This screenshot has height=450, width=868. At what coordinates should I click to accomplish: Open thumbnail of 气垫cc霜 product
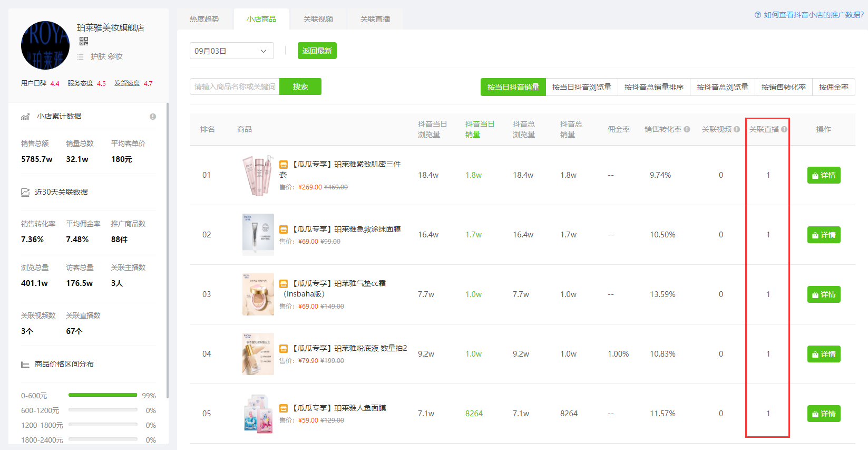tap(258, 294)
